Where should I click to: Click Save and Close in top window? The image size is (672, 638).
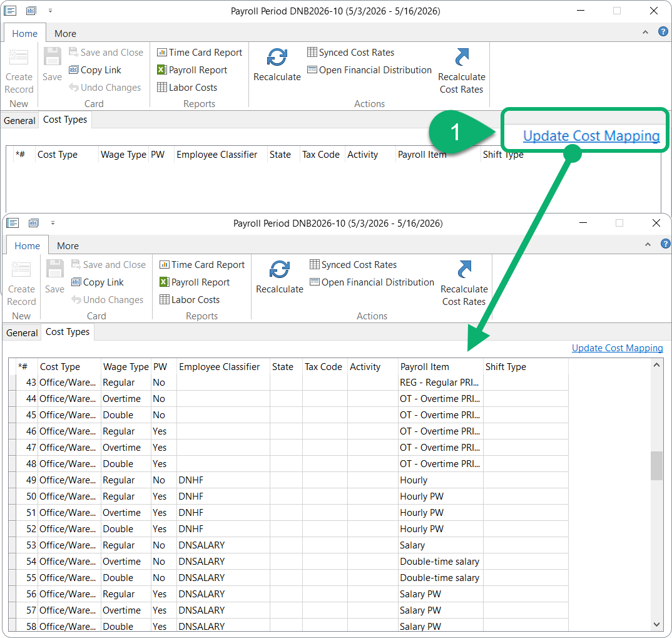[x=106, y=53]
